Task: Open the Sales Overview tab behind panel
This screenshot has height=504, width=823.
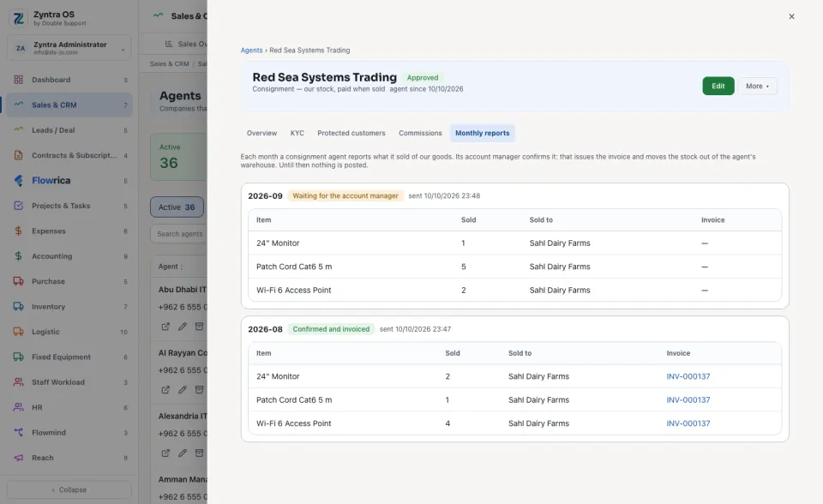Action: point(186,44)
